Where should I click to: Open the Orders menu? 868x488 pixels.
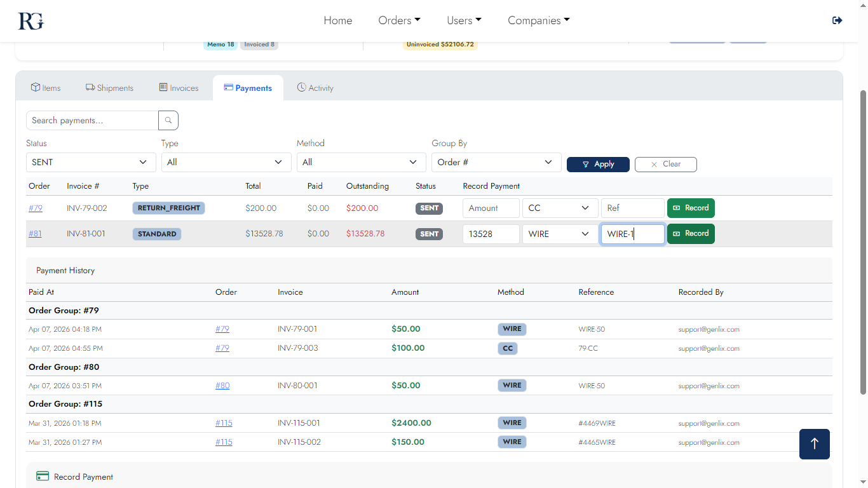[x=399, y=20]
